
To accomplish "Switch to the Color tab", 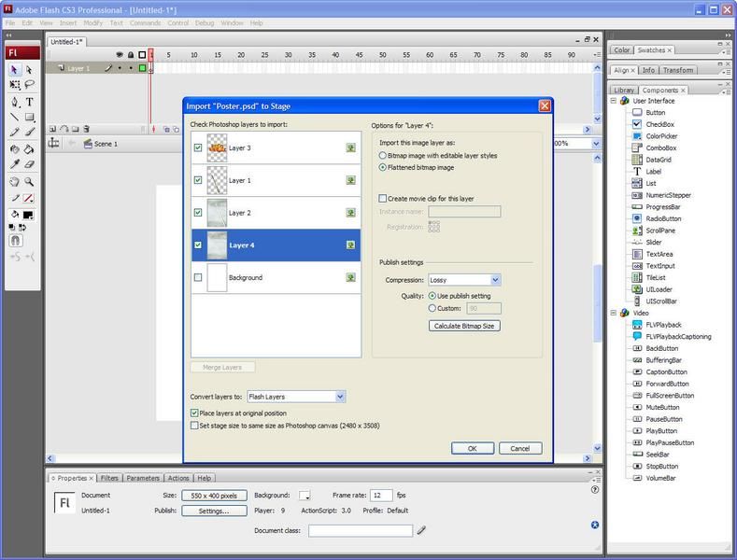I will (621, 49).
